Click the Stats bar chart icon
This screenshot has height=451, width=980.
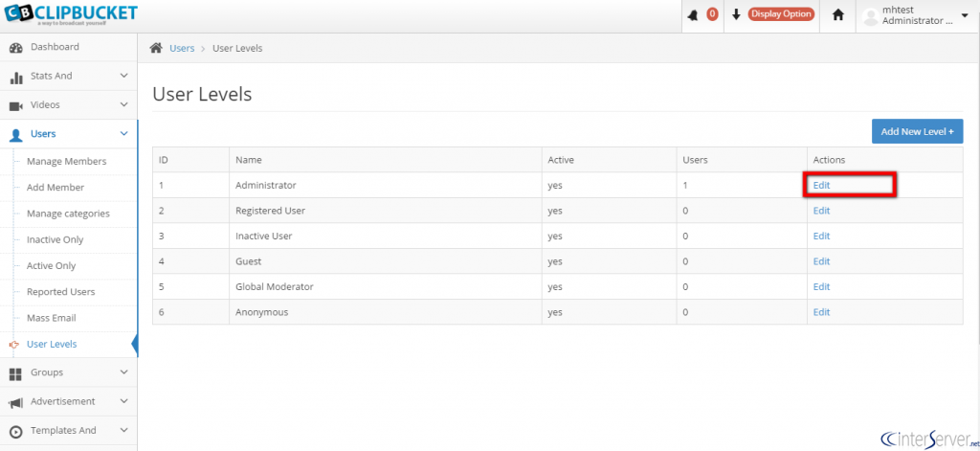click(x=16, y=77)
